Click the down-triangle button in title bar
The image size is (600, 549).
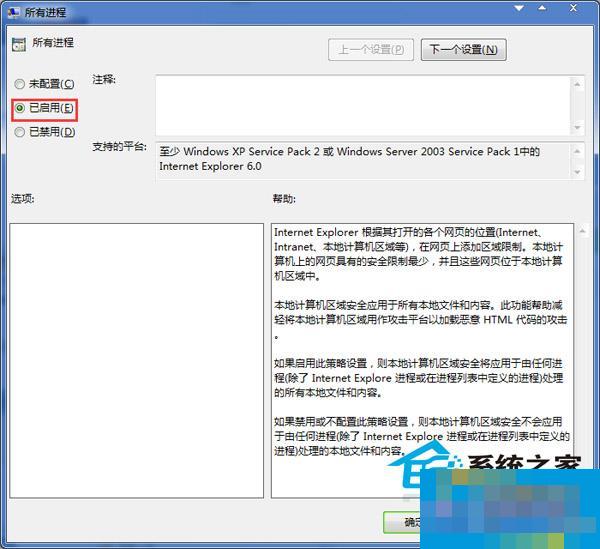[x=519, y=8]
